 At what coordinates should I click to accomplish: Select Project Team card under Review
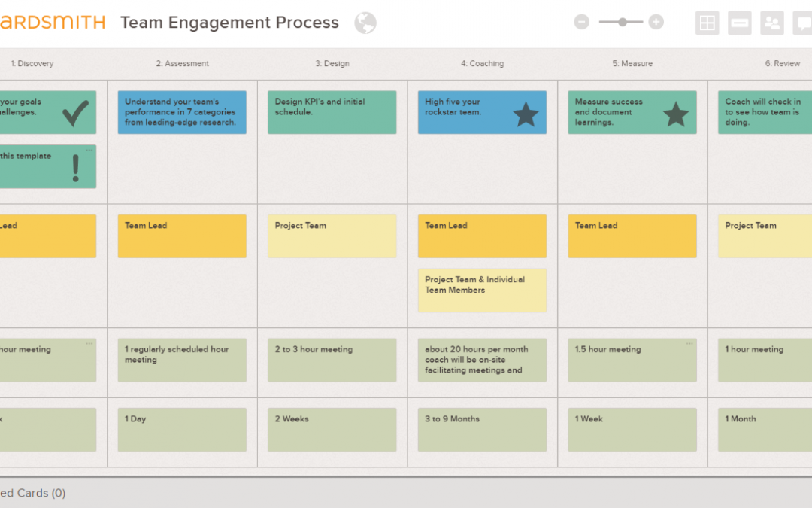tap(765, 236)
